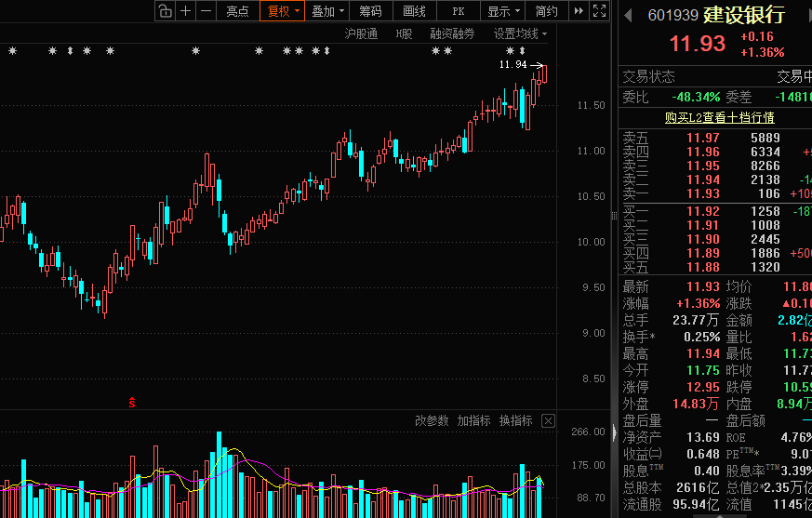Click stock code 601939

point(672,16)
